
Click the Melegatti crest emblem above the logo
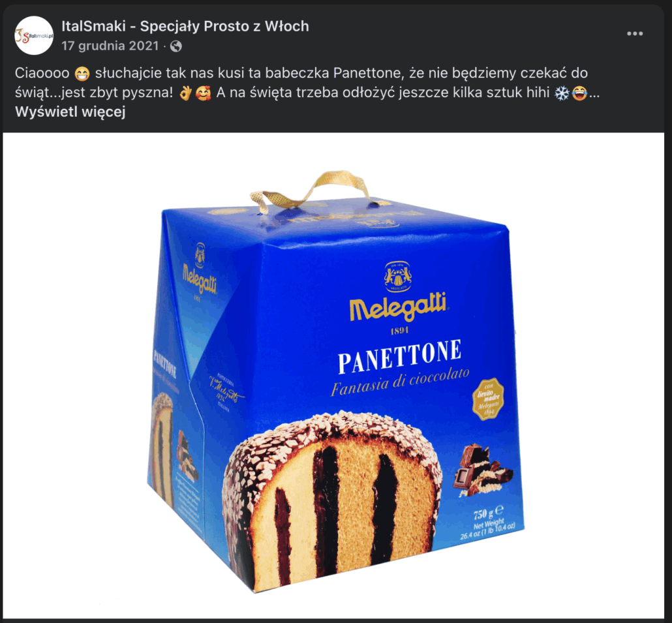398,277
